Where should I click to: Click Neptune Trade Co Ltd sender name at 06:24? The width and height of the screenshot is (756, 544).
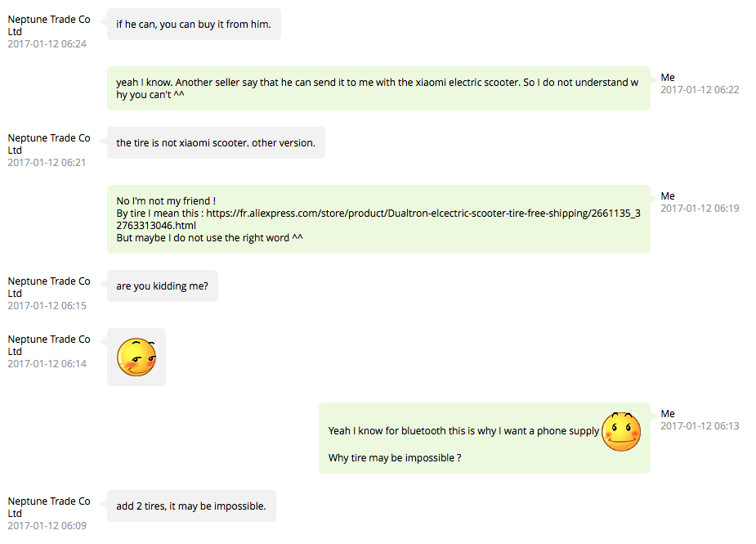click(x=49, y=25)
